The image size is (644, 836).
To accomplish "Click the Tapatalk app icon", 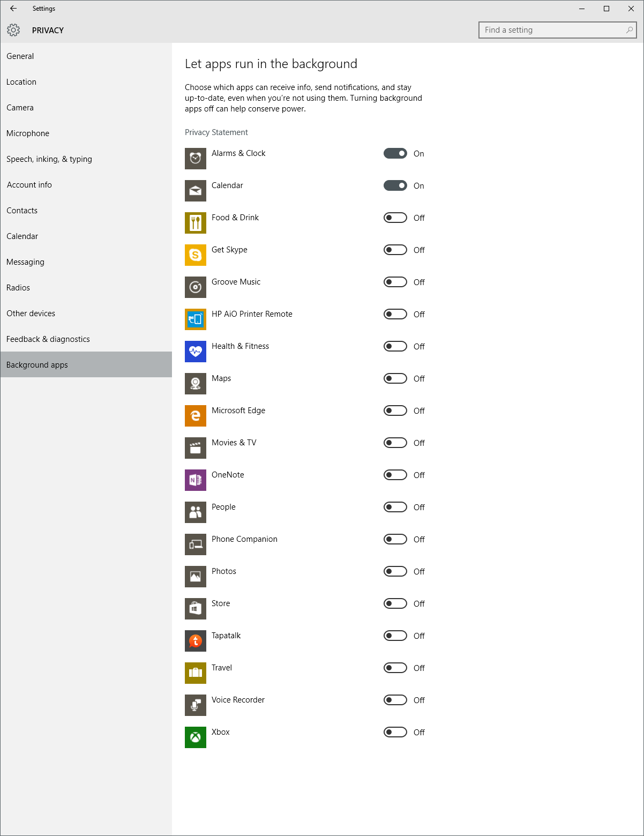I will pos(196,641).
